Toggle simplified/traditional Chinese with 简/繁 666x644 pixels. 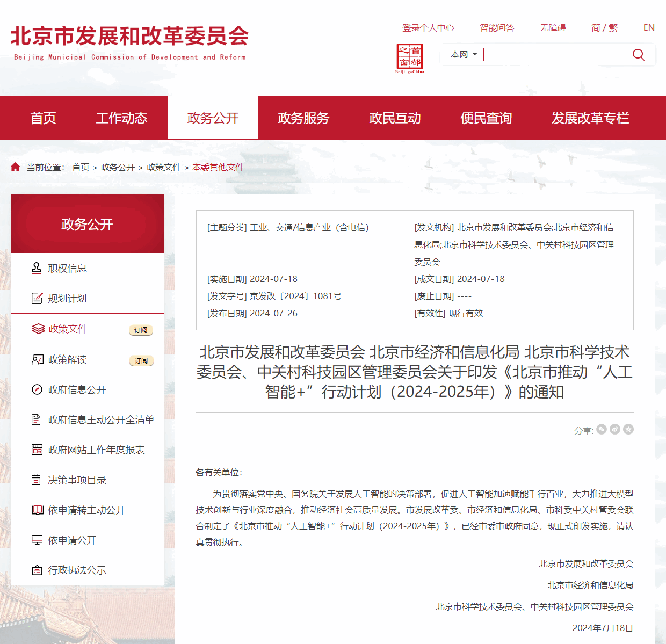tap(604, 27)
